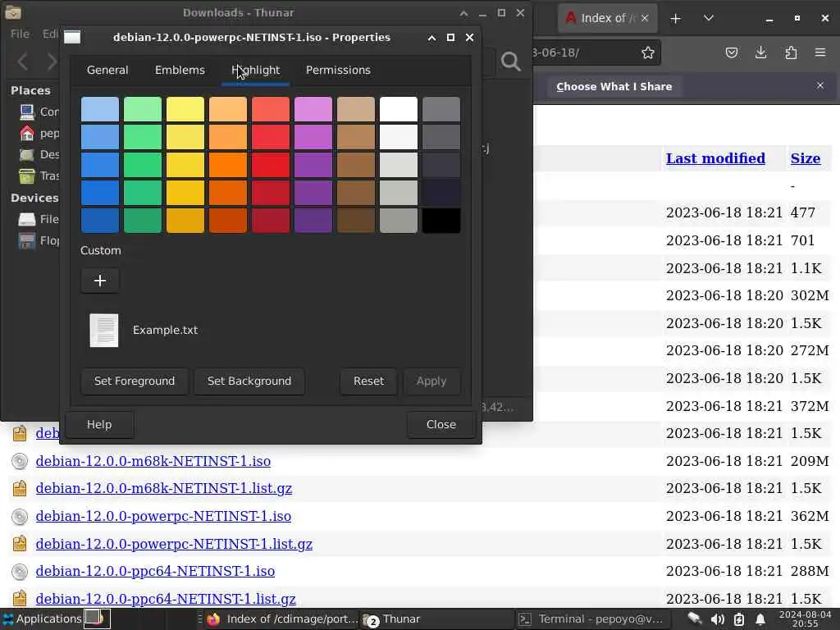Click the search icon in Thunar

510,62
